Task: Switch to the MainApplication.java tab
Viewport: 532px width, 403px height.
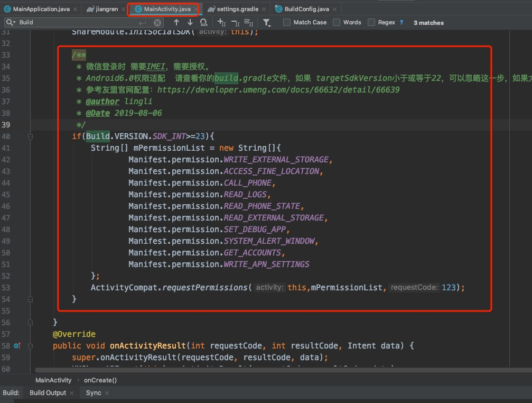Action: 41,9
